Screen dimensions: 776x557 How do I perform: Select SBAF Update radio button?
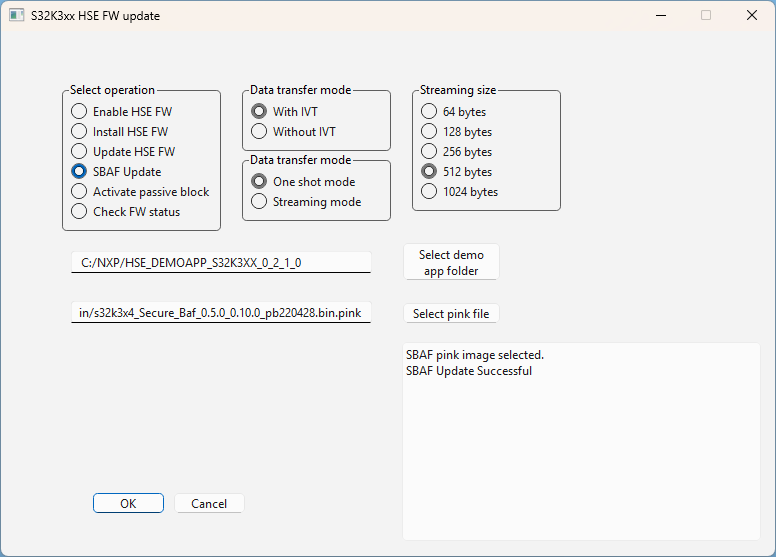tap(80, 172)
